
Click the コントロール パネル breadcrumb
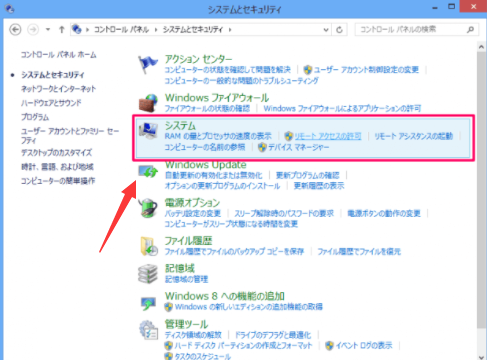(x=121, y=30)
